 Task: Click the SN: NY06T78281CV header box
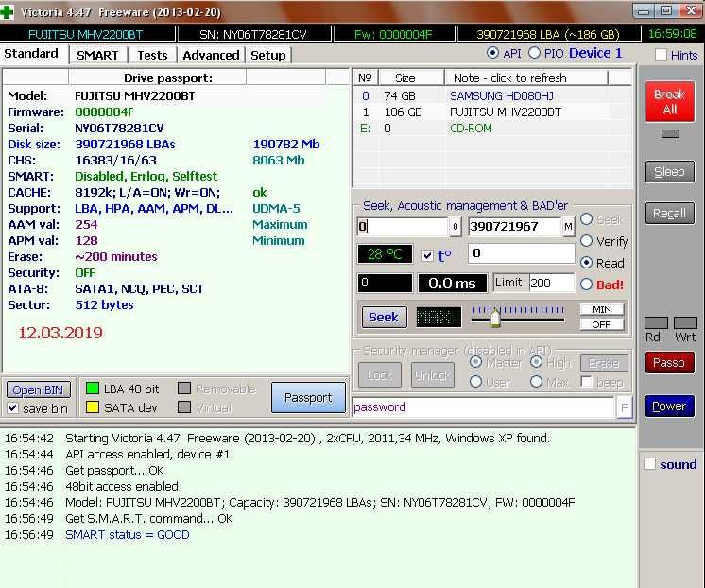tap(254, 34)
